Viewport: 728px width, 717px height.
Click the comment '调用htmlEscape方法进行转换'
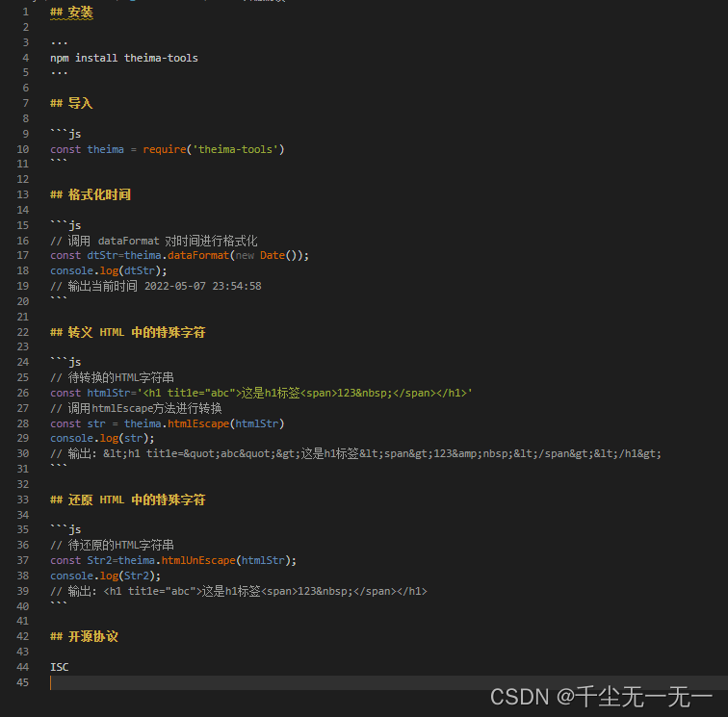pyautogui.click(x=136, y=408)
